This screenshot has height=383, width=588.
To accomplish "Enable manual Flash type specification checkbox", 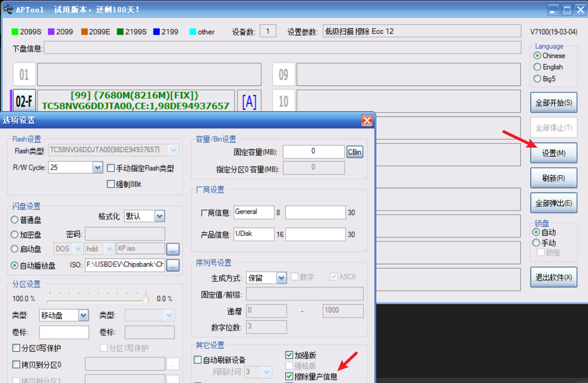I will pyautogui.click(x=111, y=168).
